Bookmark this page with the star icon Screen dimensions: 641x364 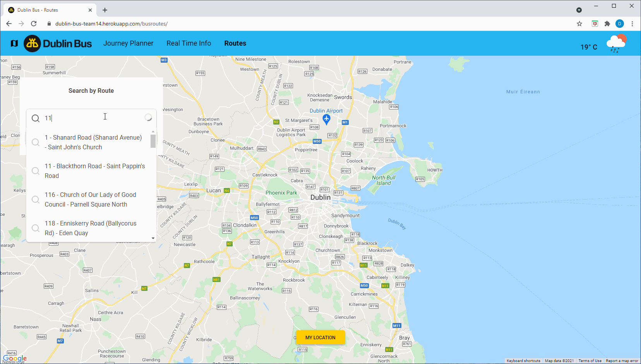[x=579, y=24]
